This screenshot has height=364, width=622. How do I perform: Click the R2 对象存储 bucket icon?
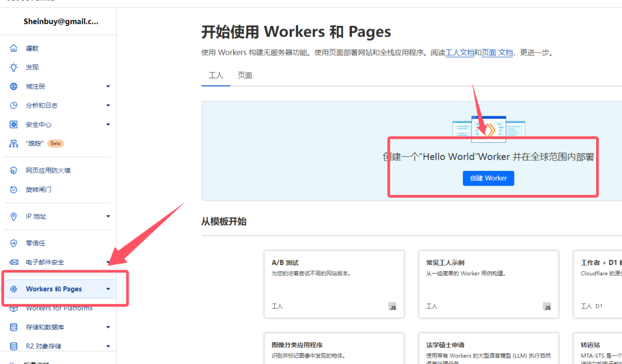13,346
